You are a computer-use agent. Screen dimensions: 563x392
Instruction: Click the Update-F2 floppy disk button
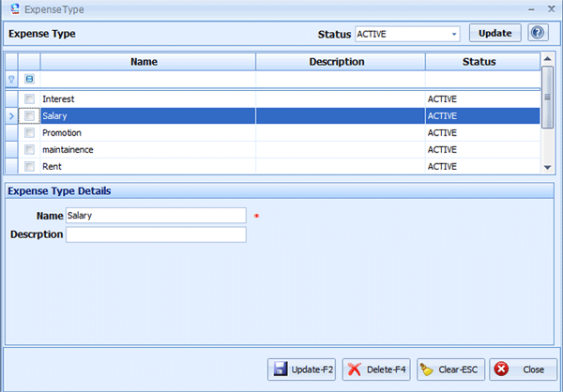tap(301, 369)
